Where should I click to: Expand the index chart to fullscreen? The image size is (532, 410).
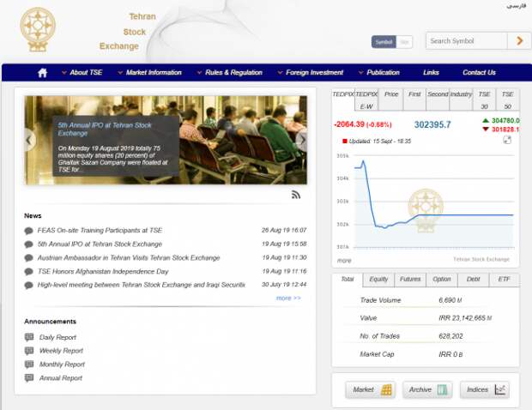[507, 140]
